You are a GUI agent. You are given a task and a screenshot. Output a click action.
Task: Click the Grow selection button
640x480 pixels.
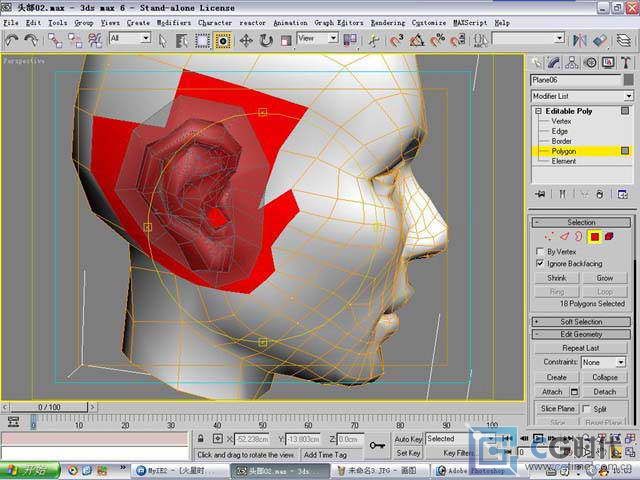click(604, 278)
